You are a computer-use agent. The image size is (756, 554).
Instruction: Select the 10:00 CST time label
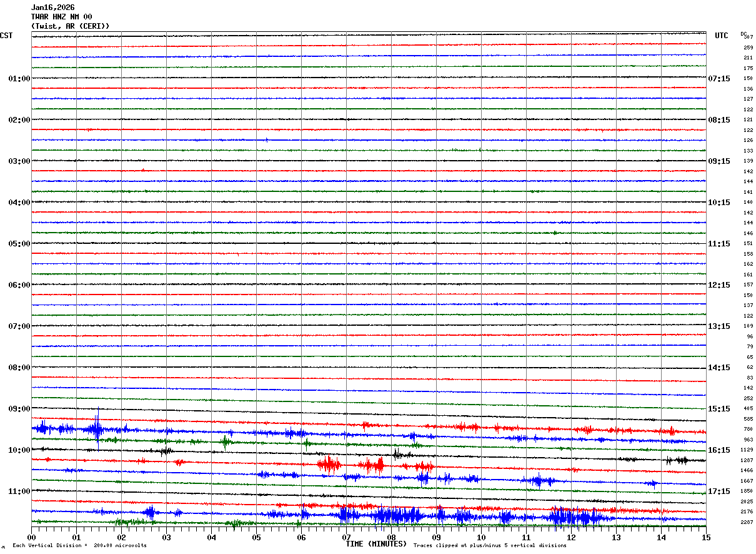click(19, 450)
